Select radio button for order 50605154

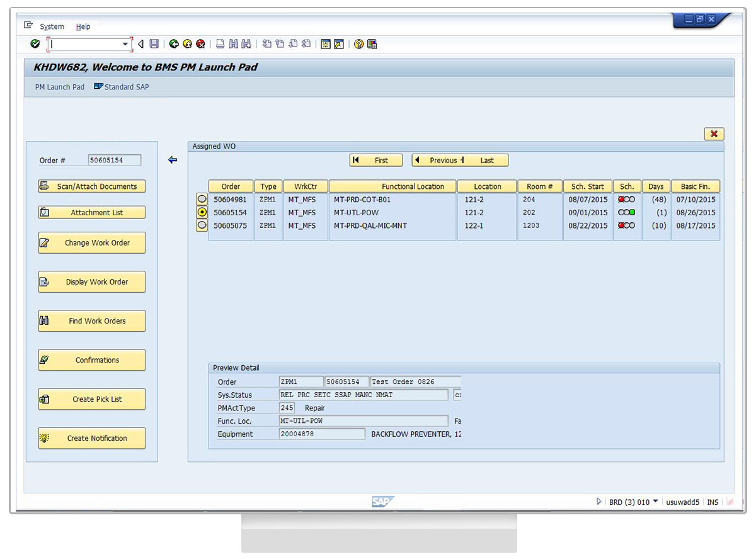[x=202, y=212]
